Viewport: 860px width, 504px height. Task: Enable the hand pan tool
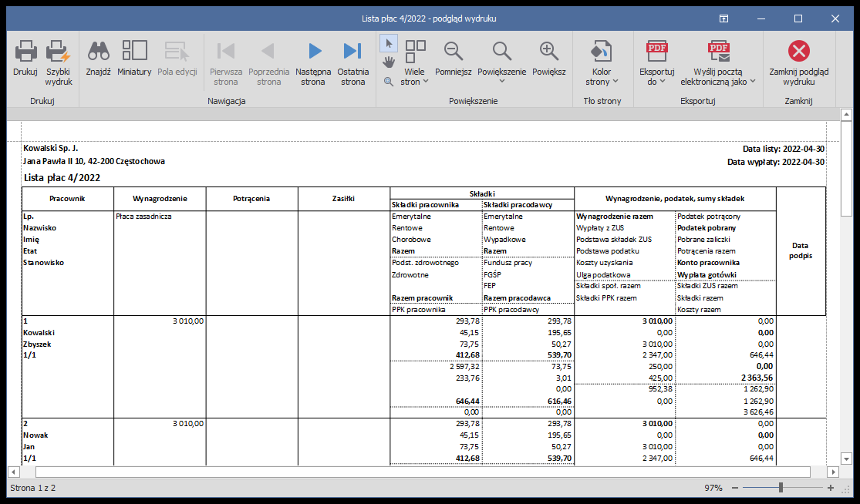pyautogui.click(x=389, y=61)
